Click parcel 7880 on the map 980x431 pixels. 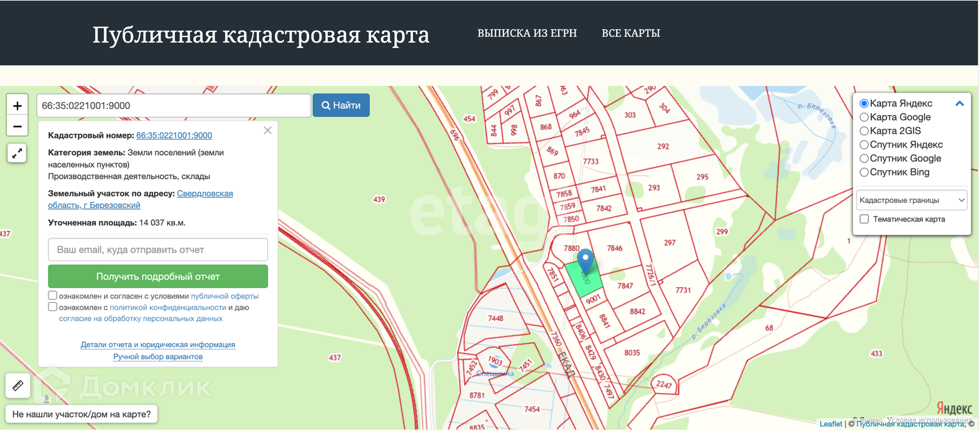(571, 248)
